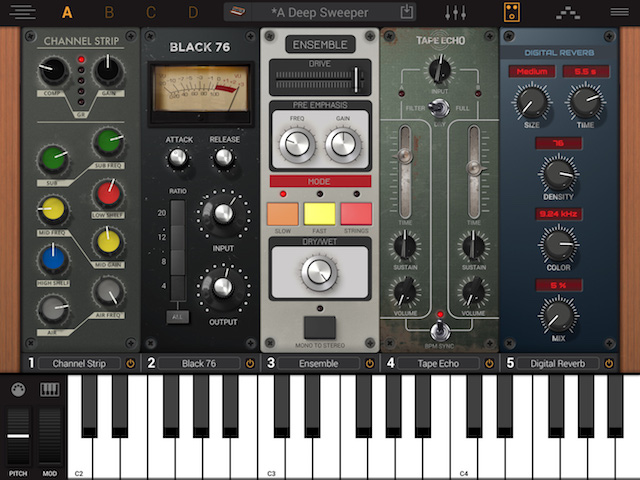Select Ensemble Strings mode button
The height and width of the screenshot is (480, 640).
[x=356, y=214]
